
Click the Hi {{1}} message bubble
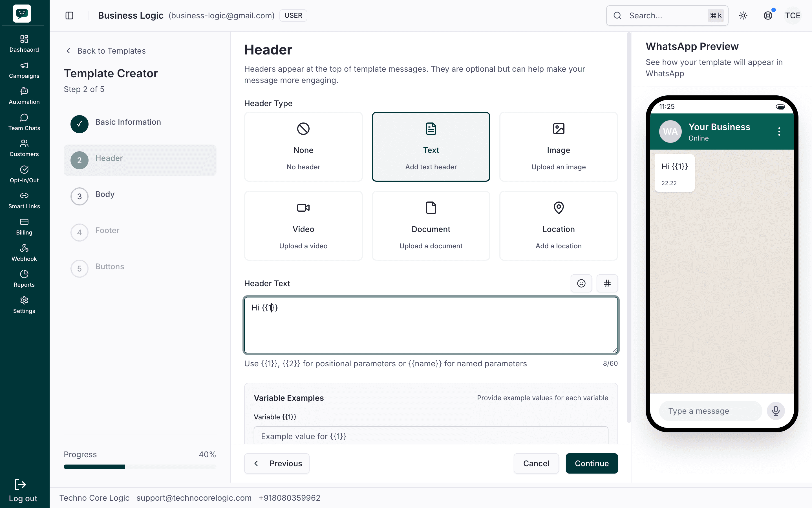pyautogui.click(x=674, y=173)
